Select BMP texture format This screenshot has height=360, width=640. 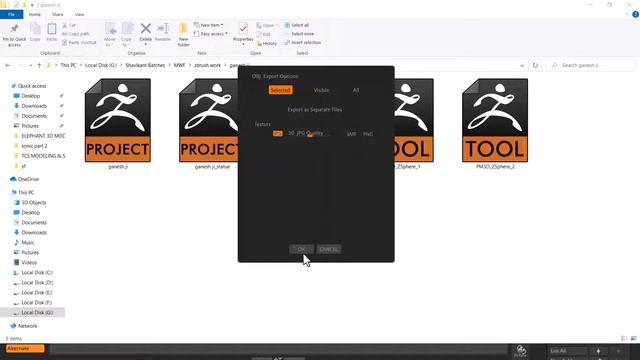[x=351, y=134]
